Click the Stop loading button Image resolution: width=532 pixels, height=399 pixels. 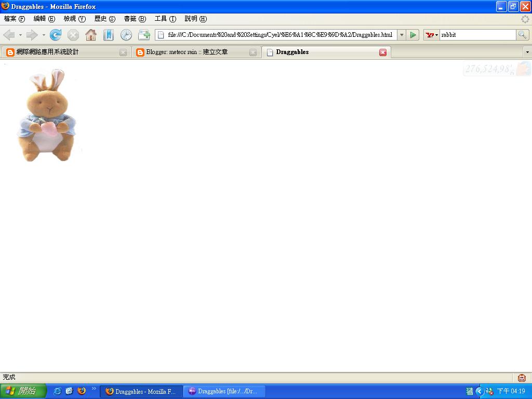pos(73,35)
